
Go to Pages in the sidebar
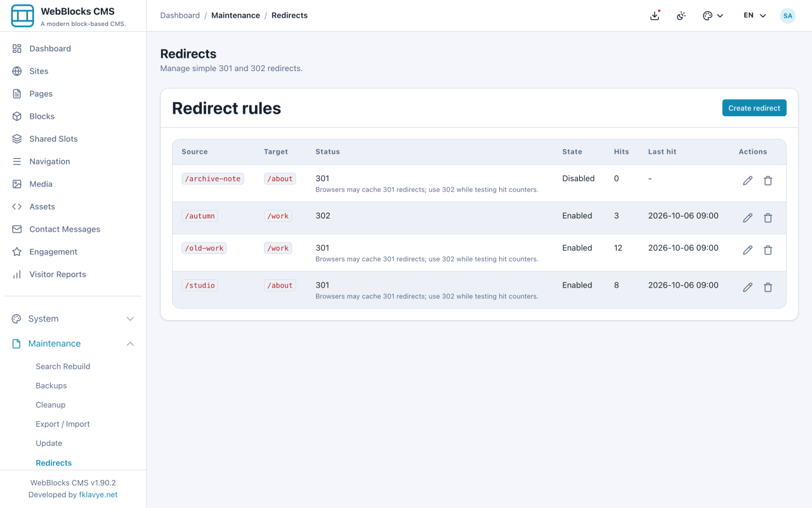(x=73, y=93)
